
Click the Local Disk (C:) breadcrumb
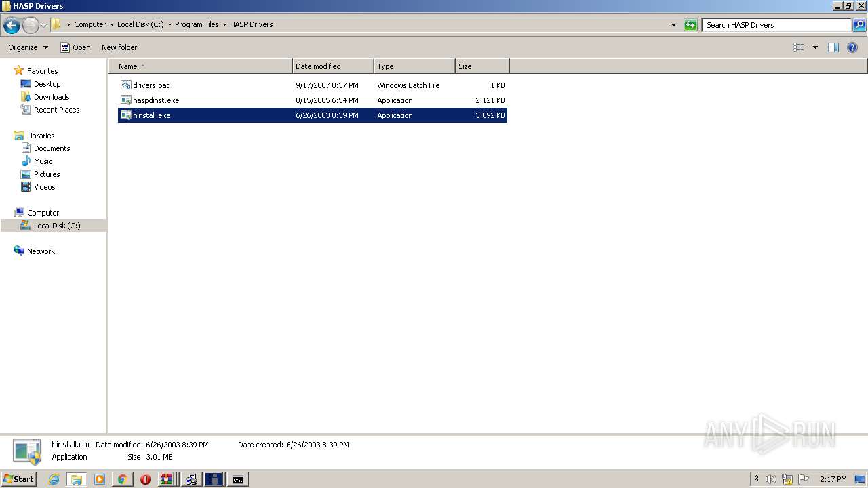tap(140, 24)
